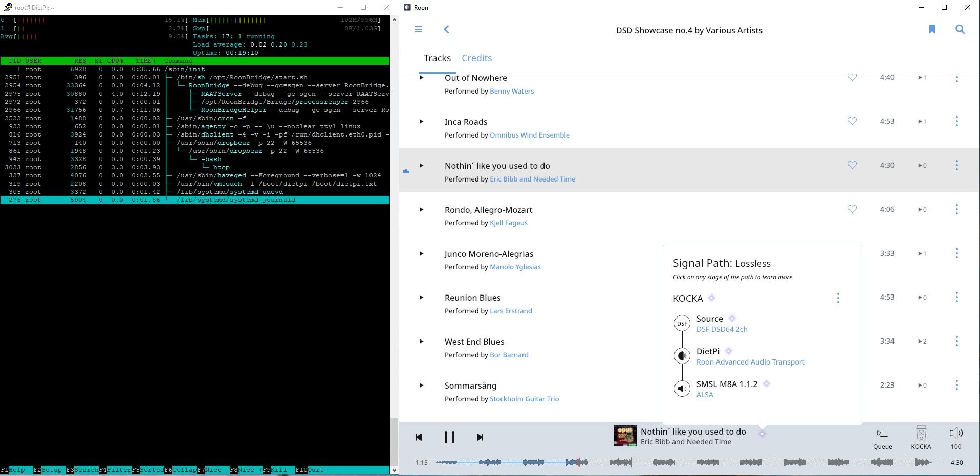Viewport: 980px width, 476px height.
Task: Click Roon Advanced Audio Transport link
Action: (x=750, y=362)
